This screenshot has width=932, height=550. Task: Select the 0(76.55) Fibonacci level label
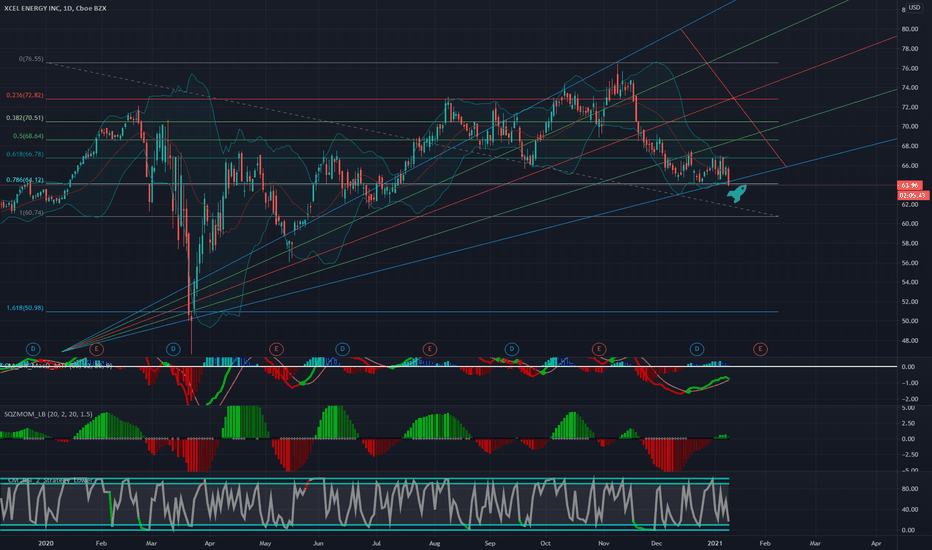[31, 59]
